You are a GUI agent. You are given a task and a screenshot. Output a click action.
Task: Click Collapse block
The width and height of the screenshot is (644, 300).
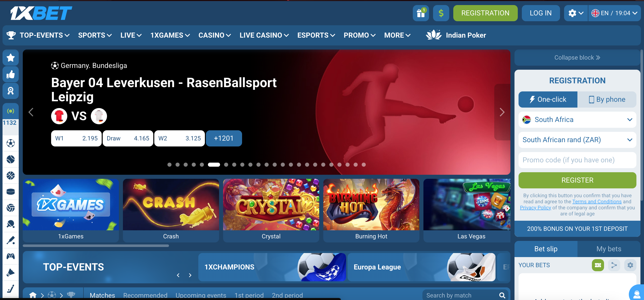tap(577, 58)
